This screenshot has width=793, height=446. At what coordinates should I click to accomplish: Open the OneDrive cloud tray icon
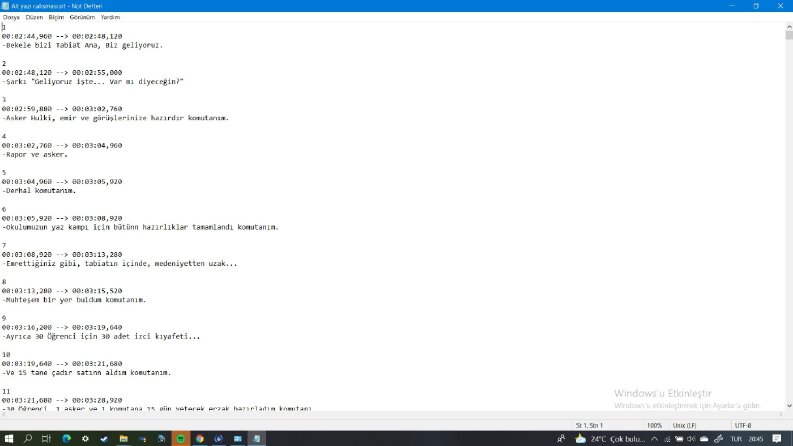pyautogui.click(x=704, y=439)
